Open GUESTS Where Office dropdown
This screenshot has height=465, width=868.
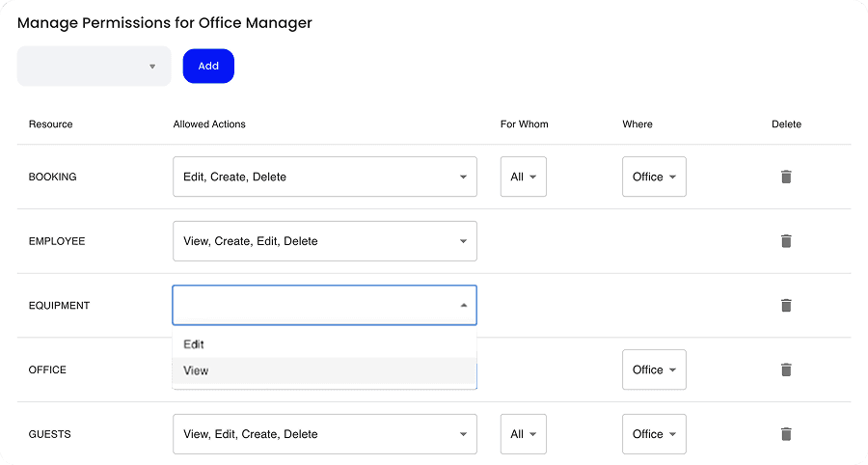pos(654,434)
